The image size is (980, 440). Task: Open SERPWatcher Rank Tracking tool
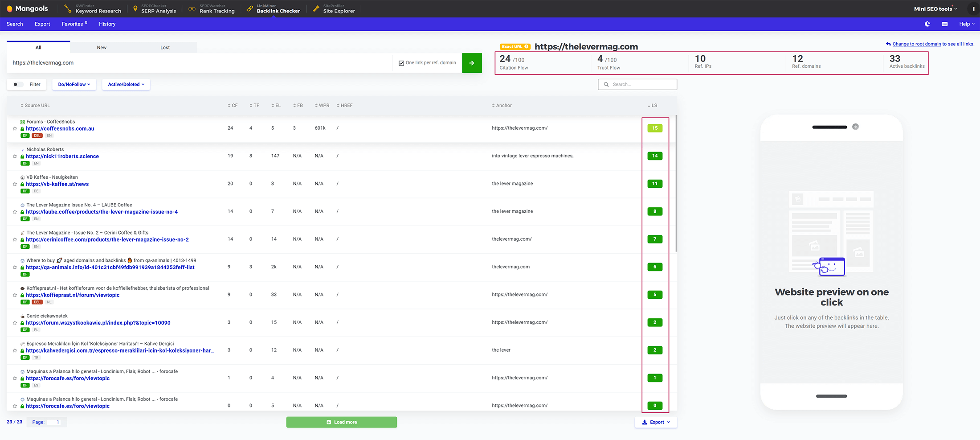click(212, 8)
